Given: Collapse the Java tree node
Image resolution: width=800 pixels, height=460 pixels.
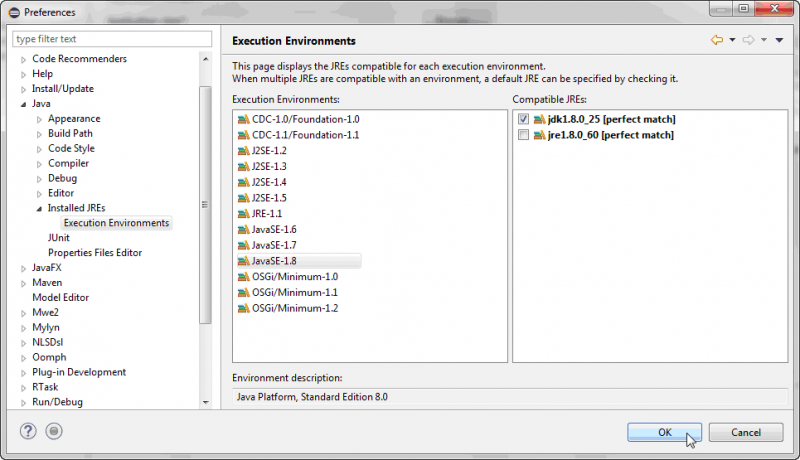Looking at the screenshot, I should point(23,104).
